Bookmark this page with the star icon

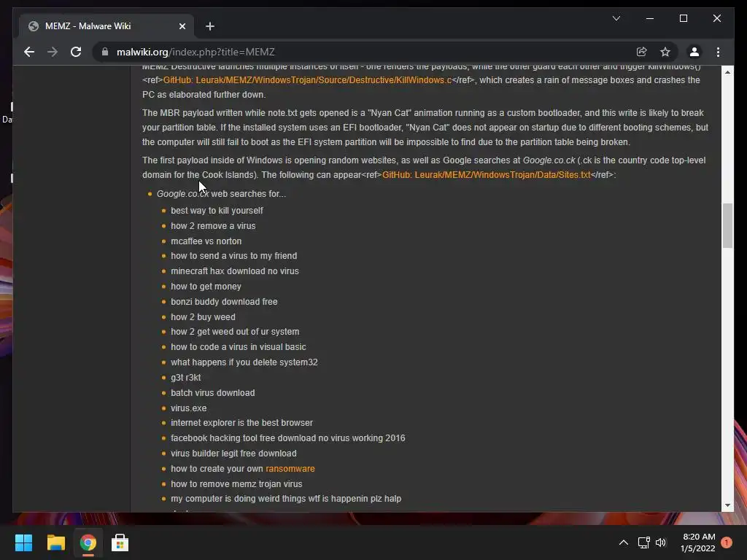665,52
